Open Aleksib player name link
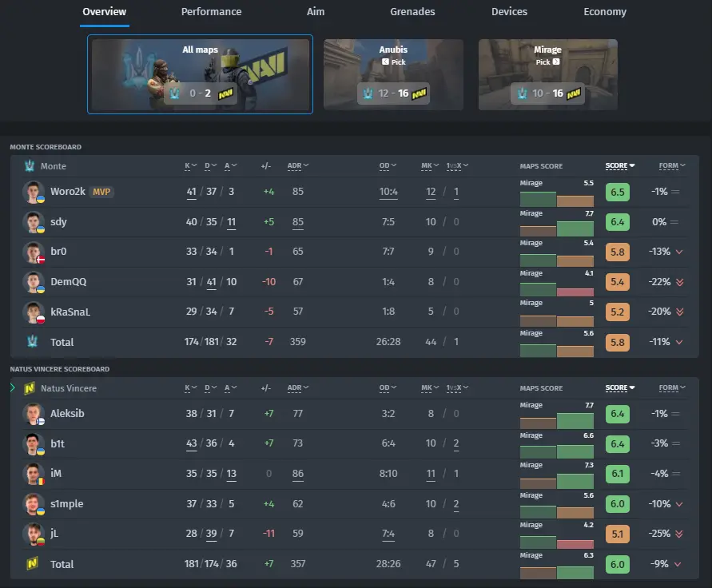The height and width of the screenshot is (588, 712). (x=67, y=414)
